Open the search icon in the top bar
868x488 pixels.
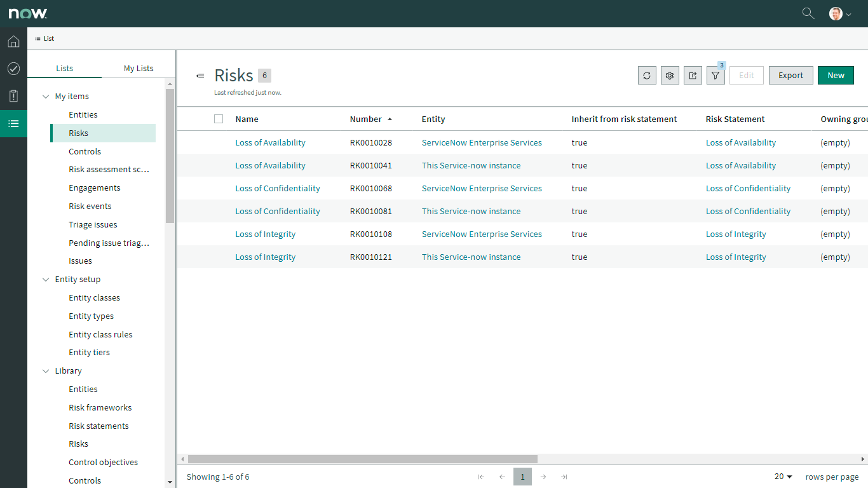tap(808, 13)
